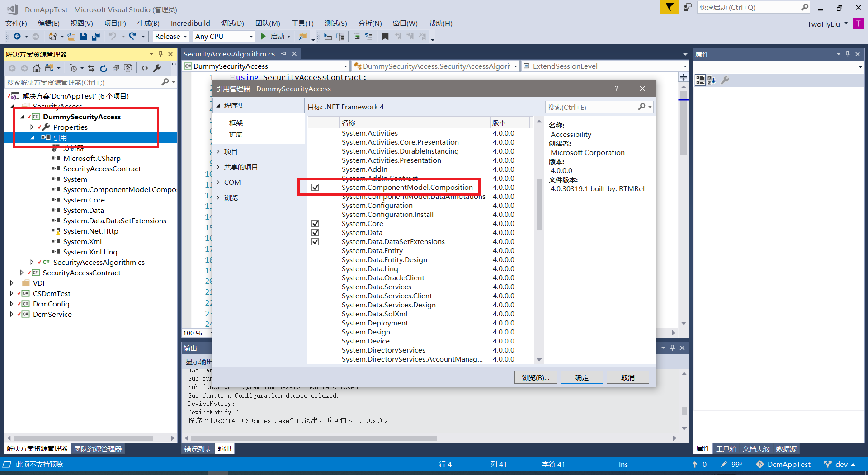
Task: Collapse the 程序集 section
Action: (x=218, y=106)
